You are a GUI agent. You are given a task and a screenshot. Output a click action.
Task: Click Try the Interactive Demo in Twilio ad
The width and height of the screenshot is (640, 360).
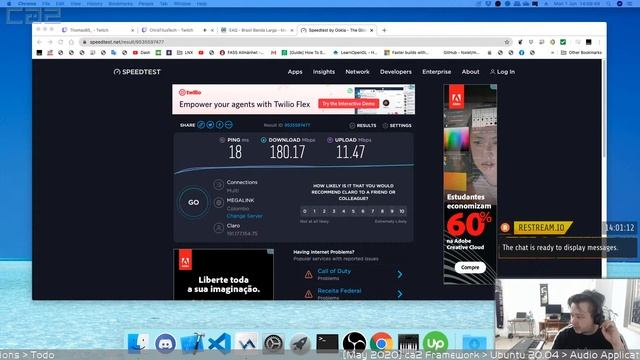click(348, 104)
